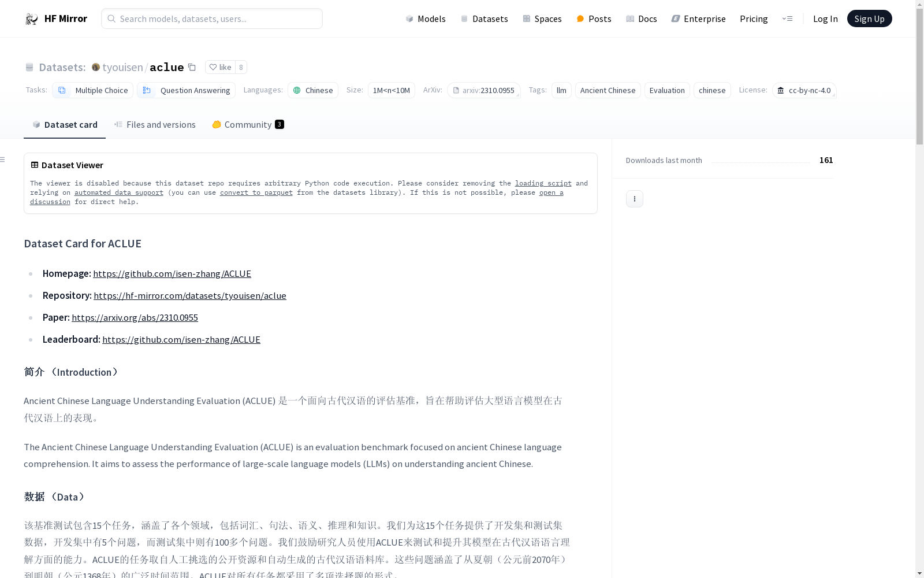Click the like count of 8

tap(241, 67)
